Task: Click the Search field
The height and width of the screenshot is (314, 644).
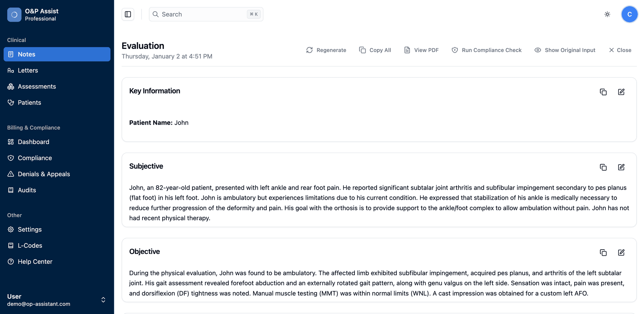Action: coord(206,14)
